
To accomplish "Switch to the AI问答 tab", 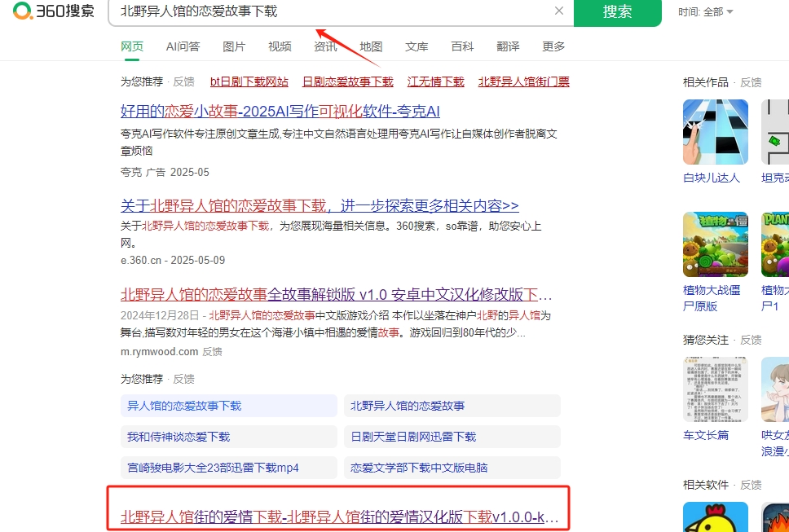I will pos(183,46).
